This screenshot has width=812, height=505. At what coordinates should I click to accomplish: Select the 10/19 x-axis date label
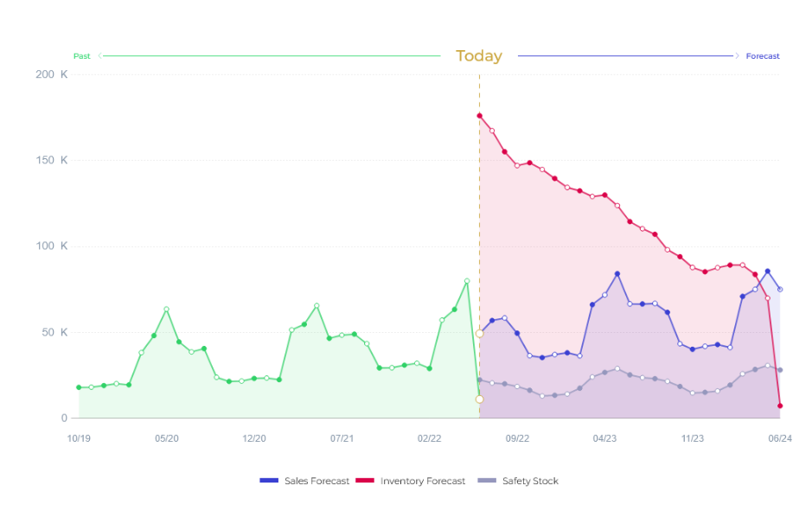coord(79,438)
